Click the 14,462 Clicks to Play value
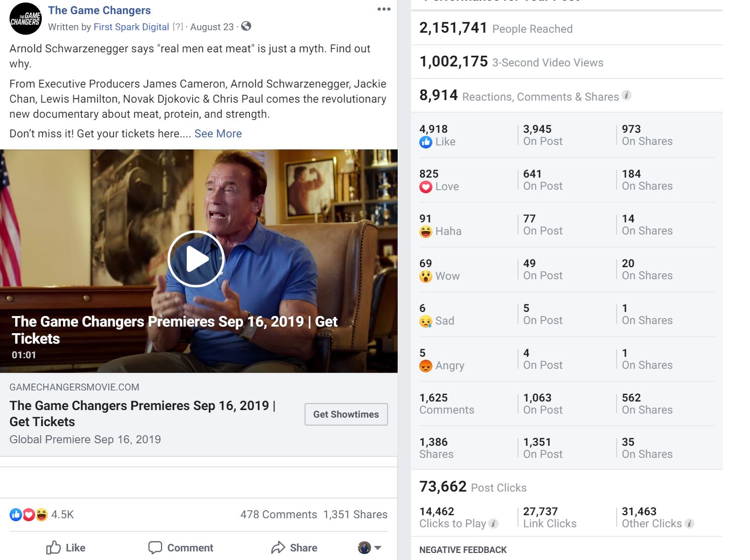This screenshot has height=560, width=750. pyautogui.click(x=437, y=512)
